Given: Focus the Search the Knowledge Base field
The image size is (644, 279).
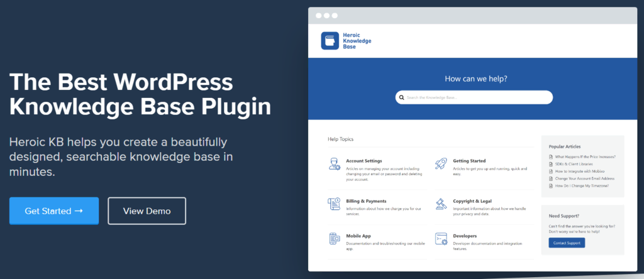Looking at the screenshot, I should click(474, 97).
